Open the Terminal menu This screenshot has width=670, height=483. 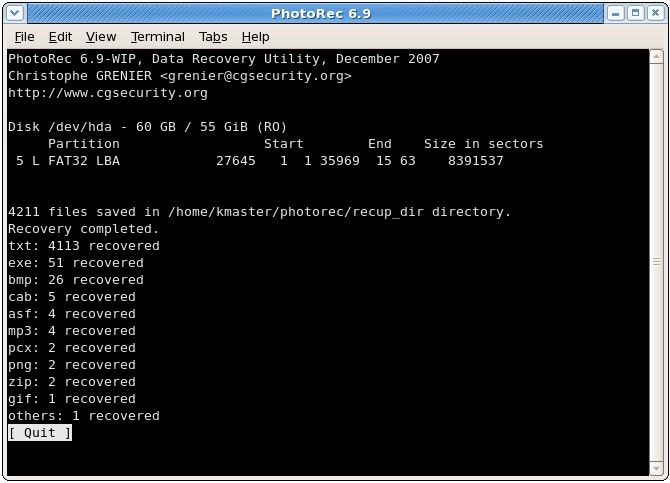point(158,37)
